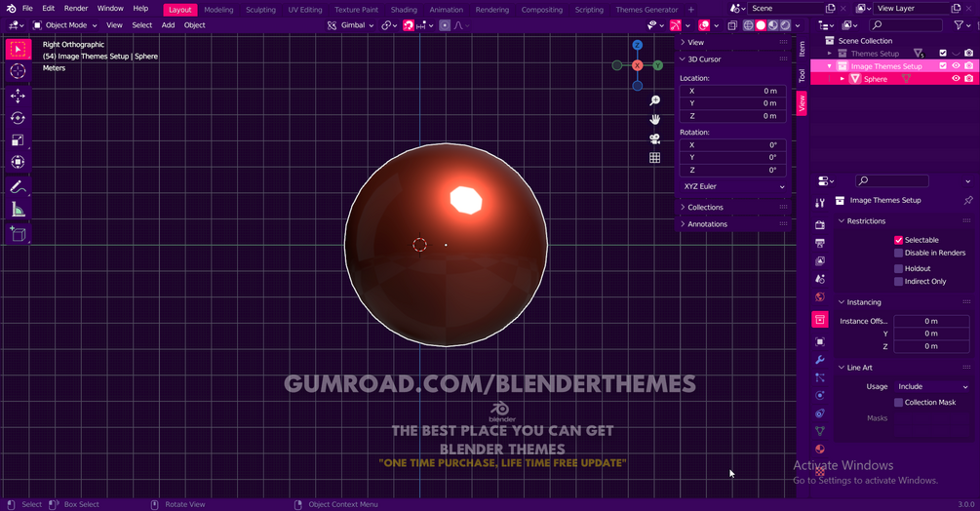Toggle camera view with the camera icon

pos(654,138)
